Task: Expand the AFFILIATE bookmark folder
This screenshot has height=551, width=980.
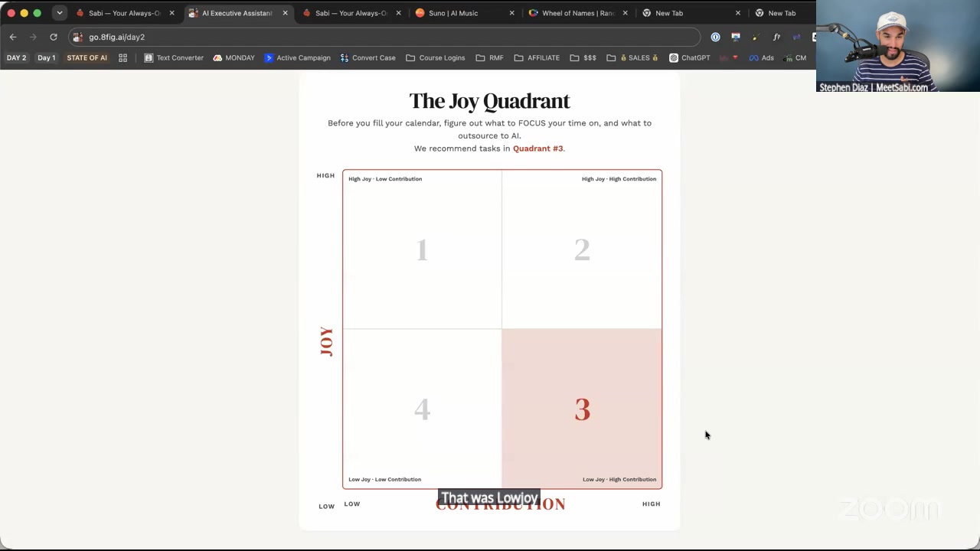Action: pos(537,57)
